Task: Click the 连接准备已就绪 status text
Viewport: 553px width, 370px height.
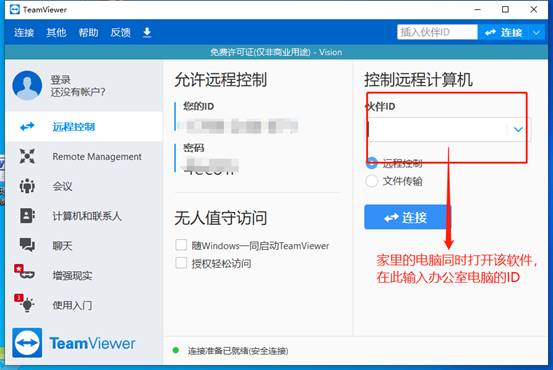Action: pos(238,351)
